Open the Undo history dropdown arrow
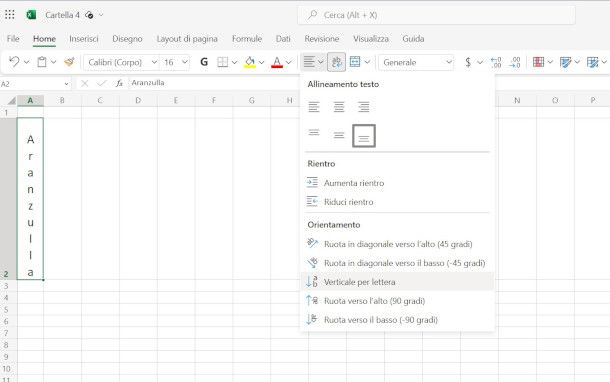Screen dimensions: 610x382 [26, 62]
